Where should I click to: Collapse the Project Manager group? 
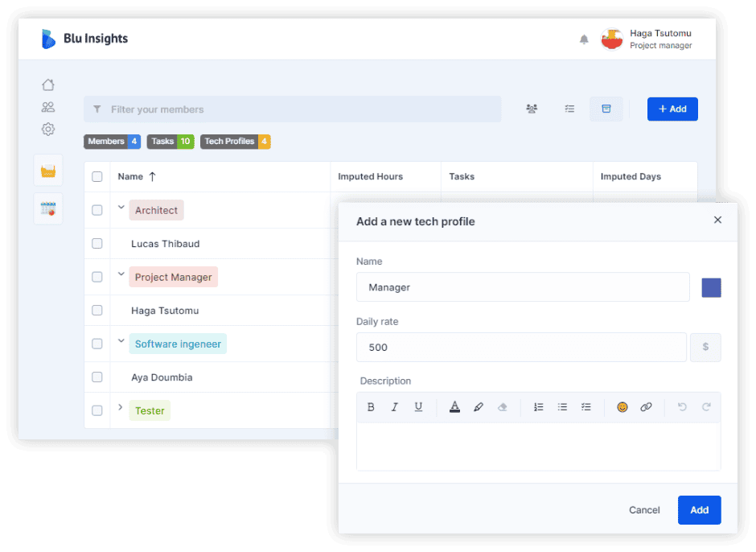(x=121, y=274)
